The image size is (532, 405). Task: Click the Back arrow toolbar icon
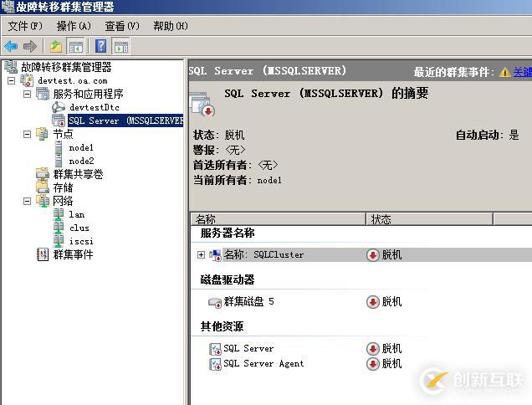pos(11,46)
